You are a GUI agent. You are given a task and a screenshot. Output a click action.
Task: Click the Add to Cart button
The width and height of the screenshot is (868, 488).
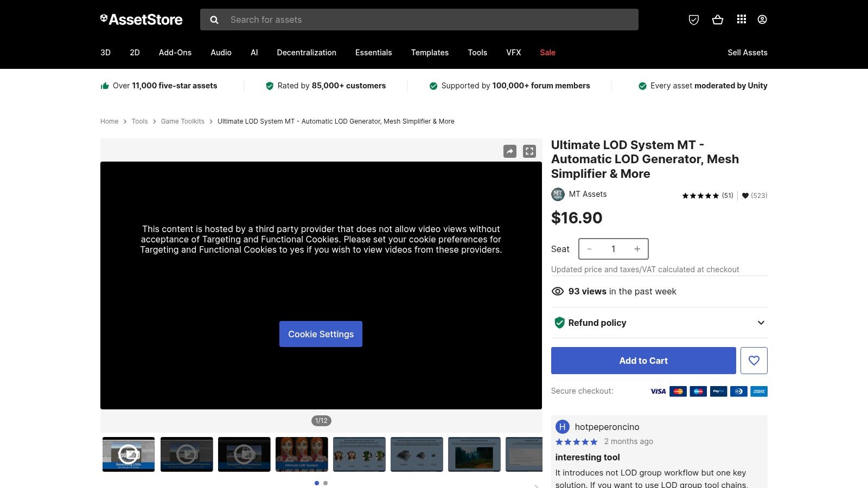tap(643, 360)
